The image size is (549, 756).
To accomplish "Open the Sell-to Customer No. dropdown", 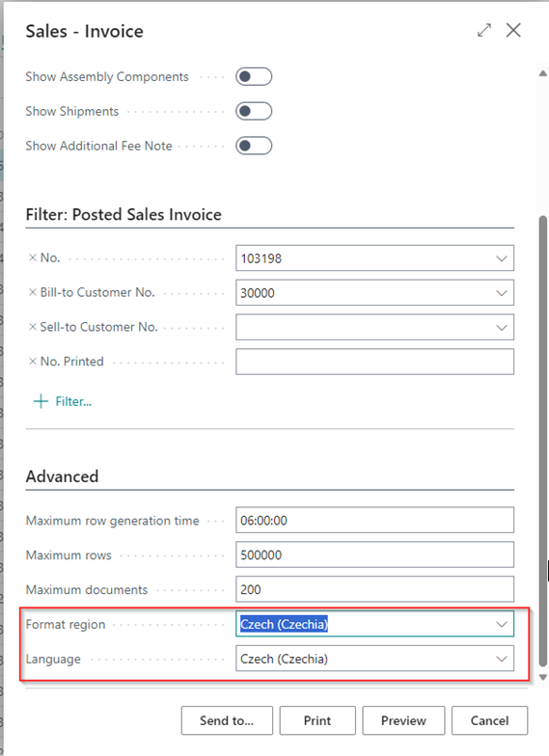I will [502, 328].
